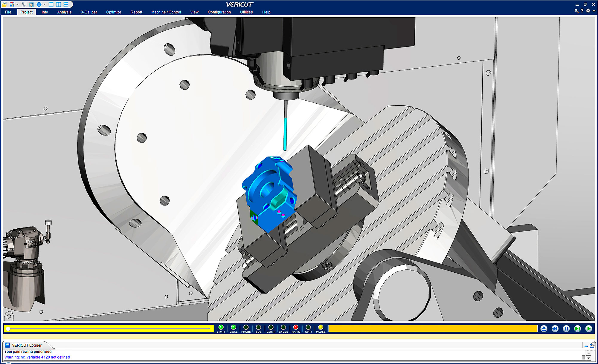The width and height of the screenshot is (598, 364).
Task: Click the NC program tools icon
Action: click(24, 4)
